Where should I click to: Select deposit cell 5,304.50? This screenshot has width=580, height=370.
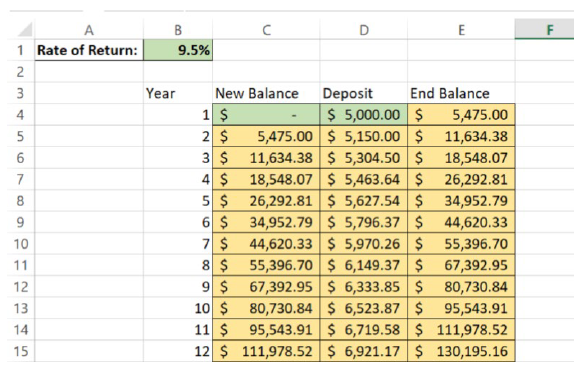tap(364, 158)
